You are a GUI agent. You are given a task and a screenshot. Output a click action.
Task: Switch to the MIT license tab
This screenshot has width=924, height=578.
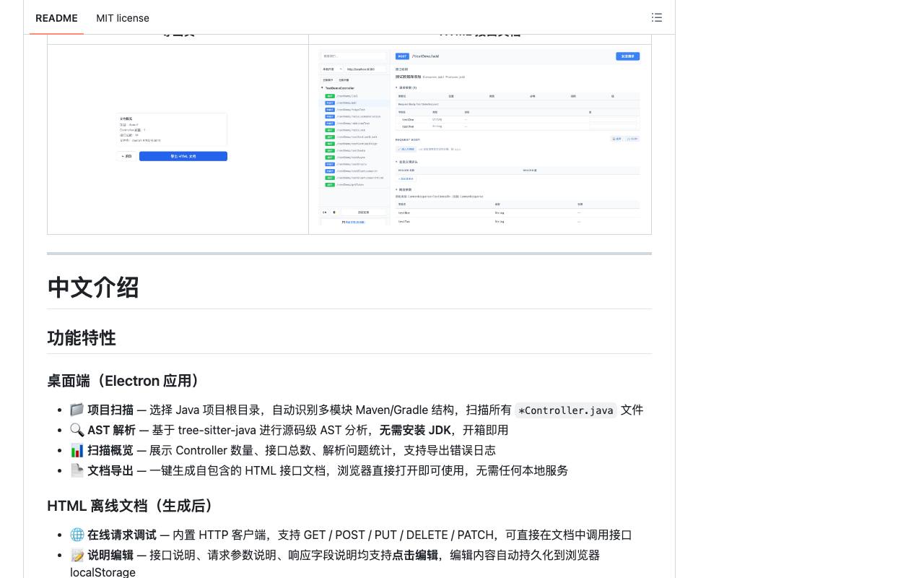tap(123, 18)
